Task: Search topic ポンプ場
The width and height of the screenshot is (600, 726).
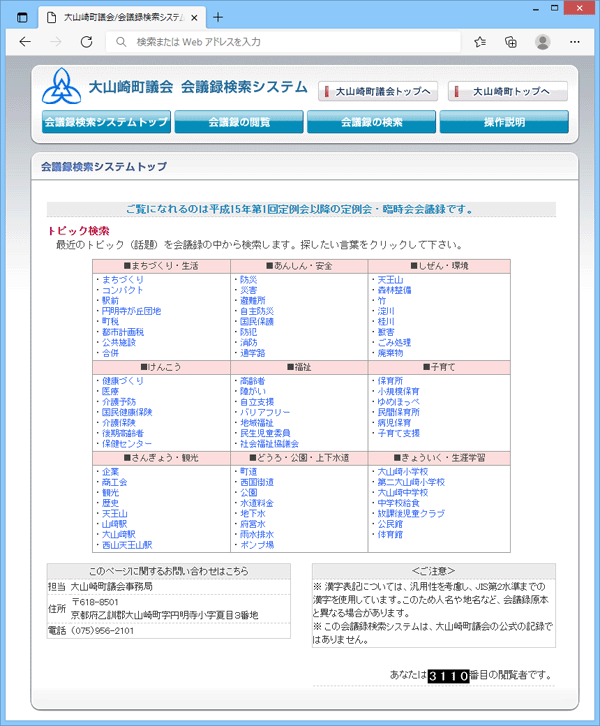Action: point(256,545)
